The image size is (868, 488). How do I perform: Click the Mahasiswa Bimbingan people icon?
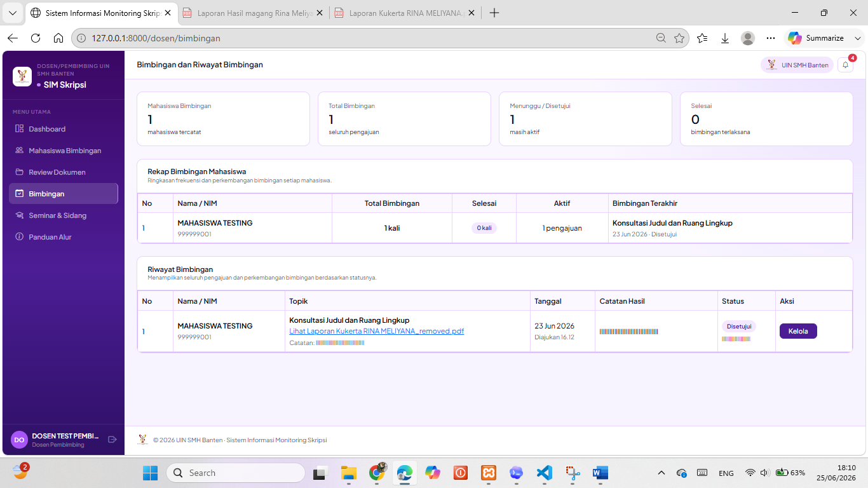point(19,151)
